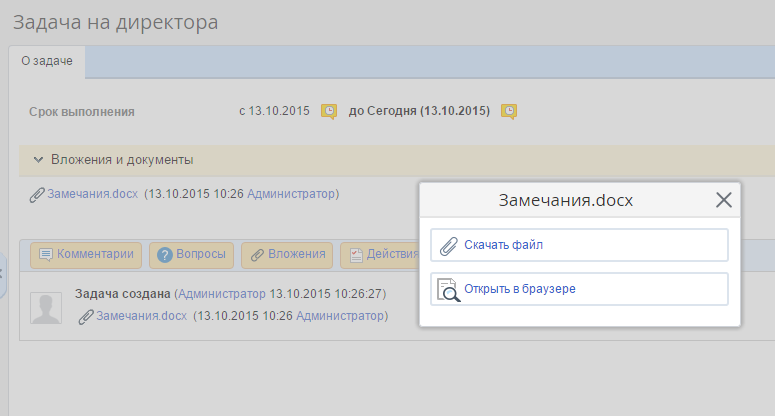Open Замечания.docx in the attachments section
Screen dimensions: 775x416
(92, 194)
